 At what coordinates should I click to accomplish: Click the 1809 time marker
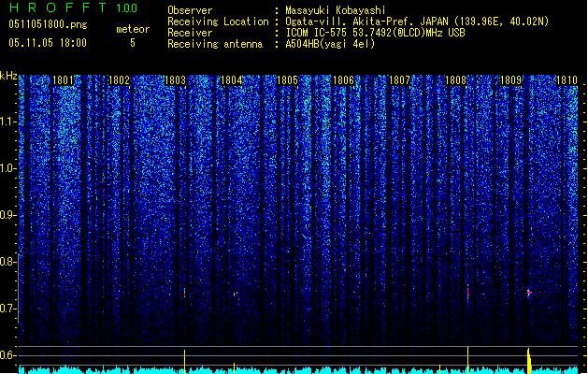pyautogui.click(x=511, y=80)
